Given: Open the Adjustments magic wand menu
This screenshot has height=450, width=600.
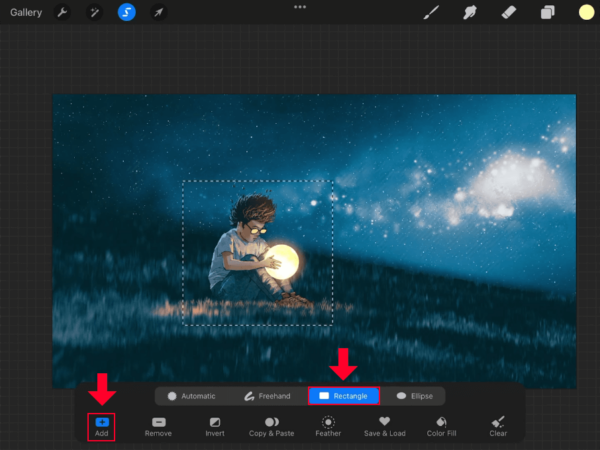Looking at the screenshot, I should [x=94, y=12].
